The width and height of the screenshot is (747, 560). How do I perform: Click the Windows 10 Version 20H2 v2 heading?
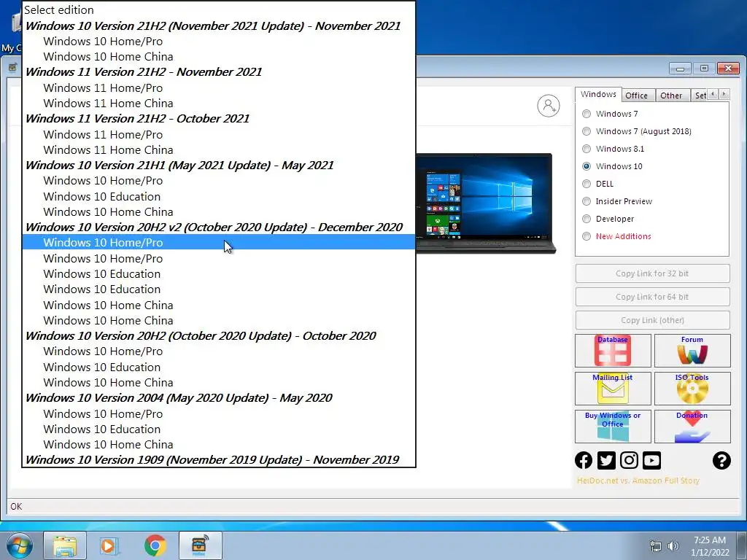click(x=219, y=227)
